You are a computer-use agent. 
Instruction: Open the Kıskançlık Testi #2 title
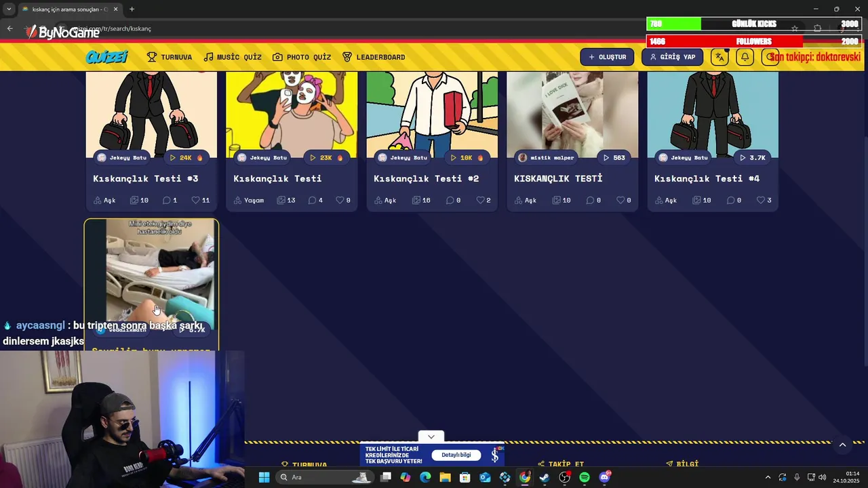[x=427, y=178]
